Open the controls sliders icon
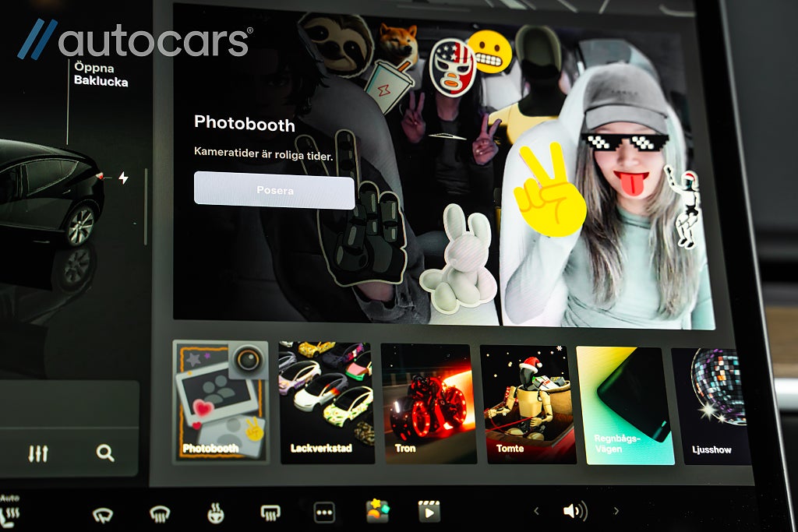The image size is (798, 532). [x=38, y=453]
